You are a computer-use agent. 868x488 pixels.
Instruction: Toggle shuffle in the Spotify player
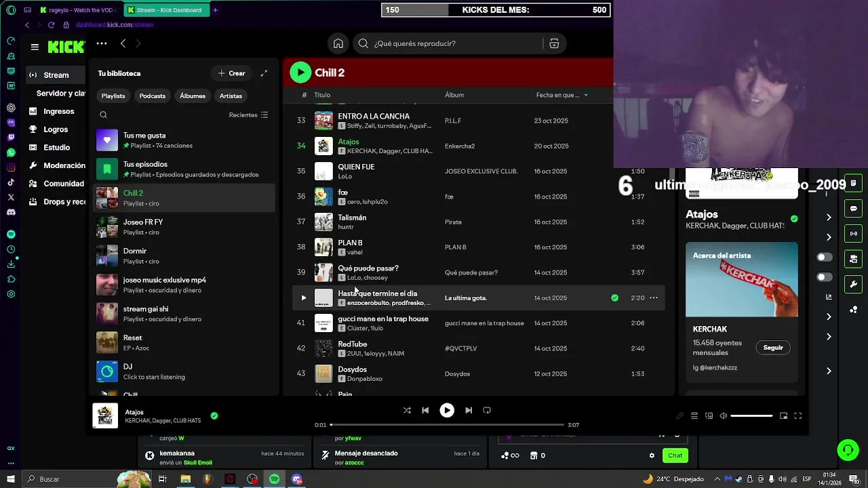[x=407, y=410]
